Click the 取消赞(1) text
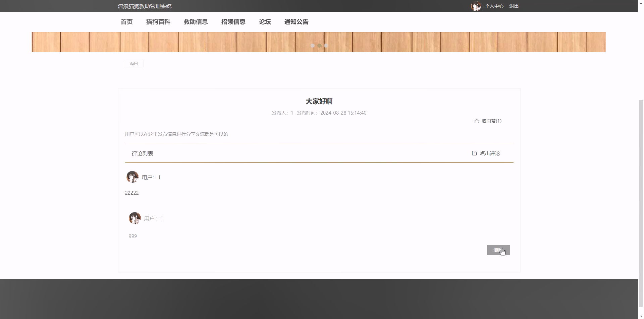Screen dimensions: 644x319 (x=491, y=121)
